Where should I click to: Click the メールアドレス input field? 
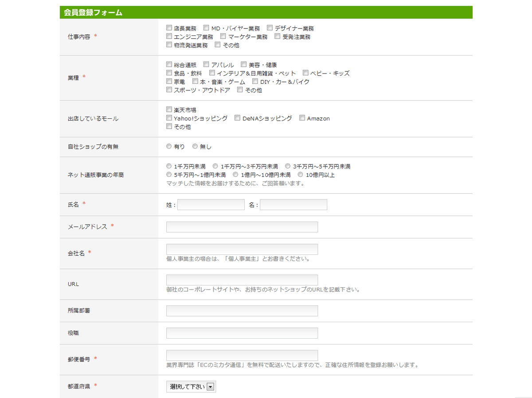tap(242, 227)
